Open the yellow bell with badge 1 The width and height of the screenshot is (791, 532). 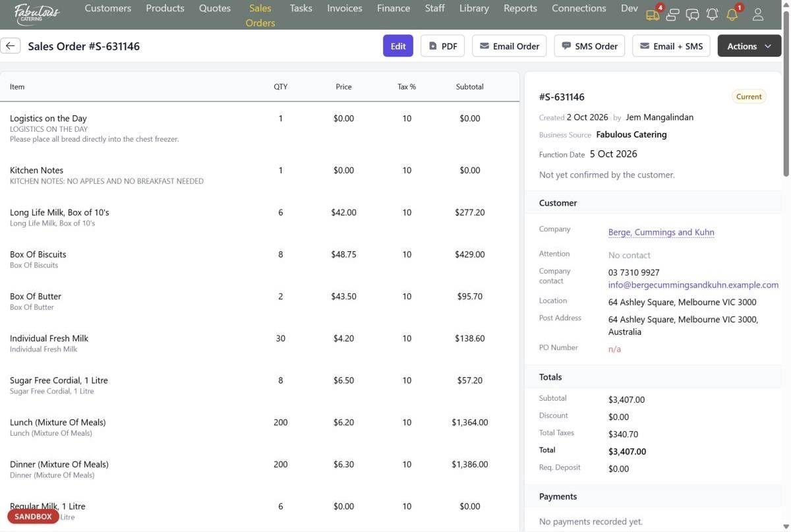(732, 15)
